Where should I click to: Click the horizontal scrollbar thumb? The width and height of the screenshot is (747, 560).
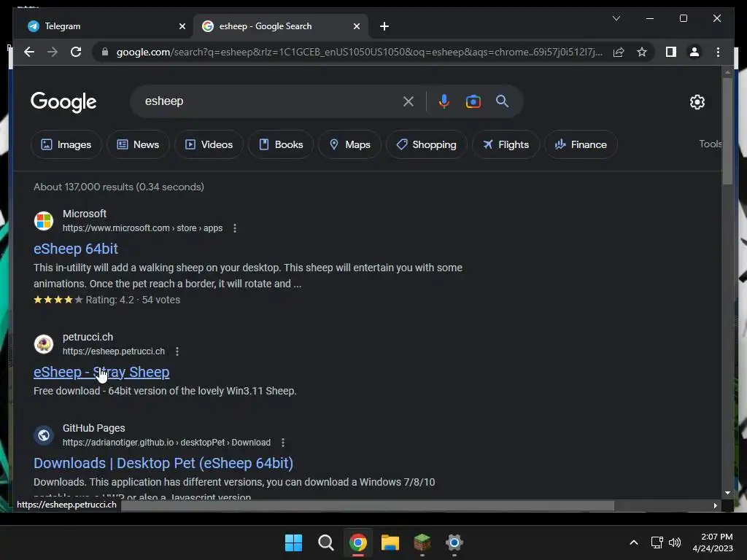pyautogui.click(x=368, y=505)
